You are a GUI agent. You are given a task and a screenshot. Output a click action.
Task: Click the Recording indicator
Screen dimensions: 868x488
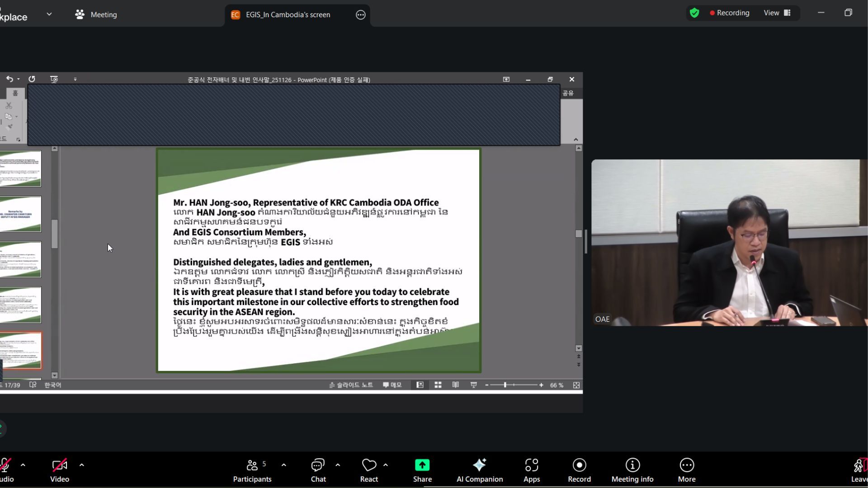729,13
